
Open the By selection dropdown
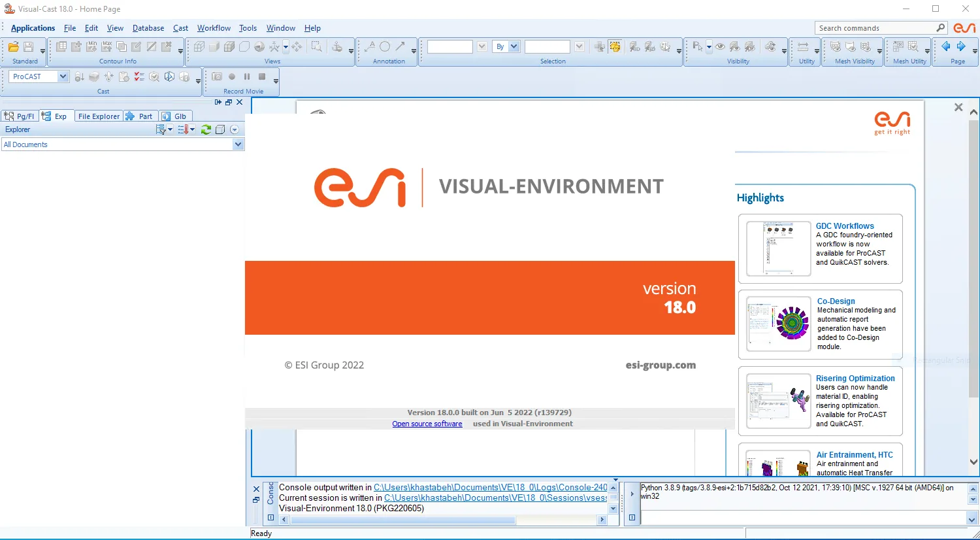[514, 46]
